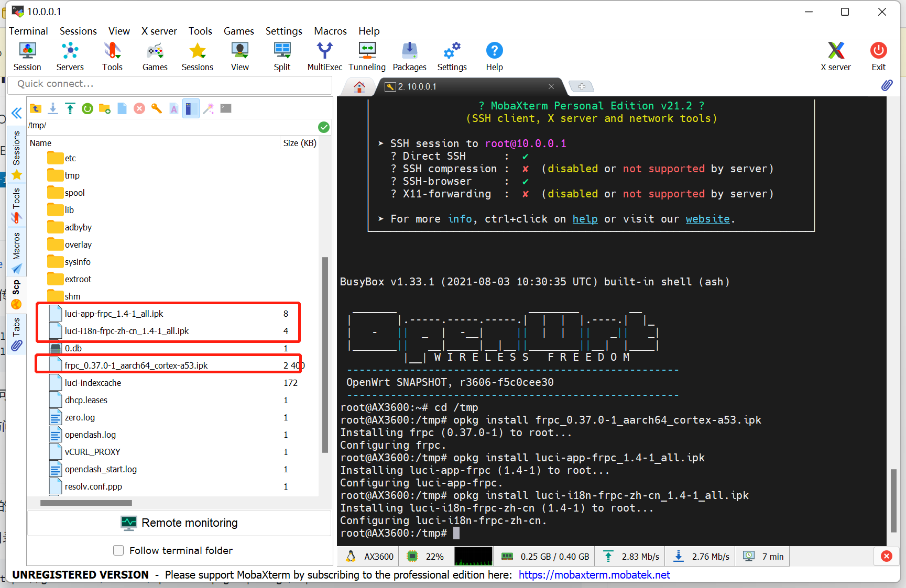Download selected files from SFTP browser
Screen dimensions: 906x588
53,108
